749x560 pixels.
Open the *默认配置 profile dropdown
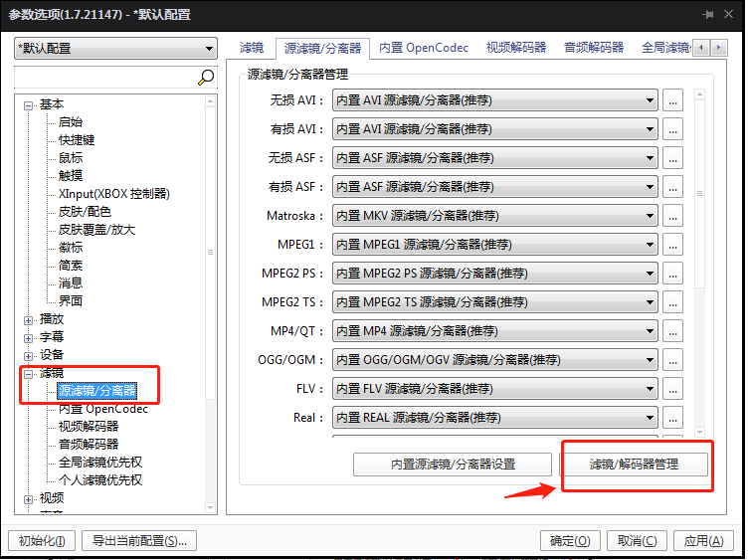(115, 48)
